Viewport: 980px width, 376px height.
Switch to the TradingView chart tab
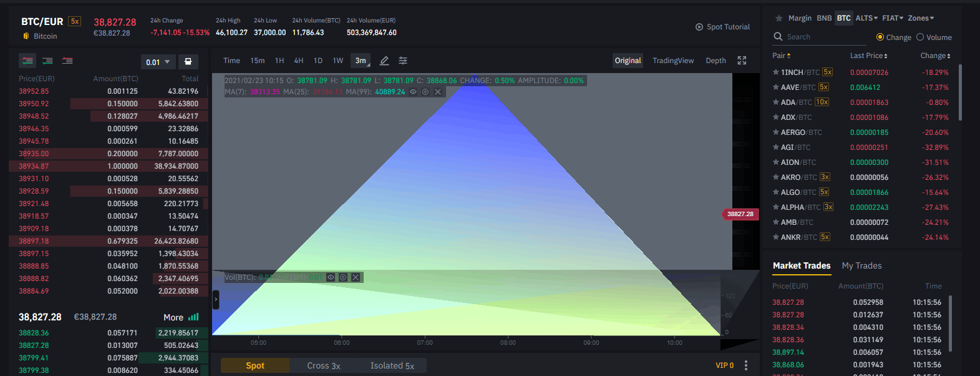(x=673, y=61)
